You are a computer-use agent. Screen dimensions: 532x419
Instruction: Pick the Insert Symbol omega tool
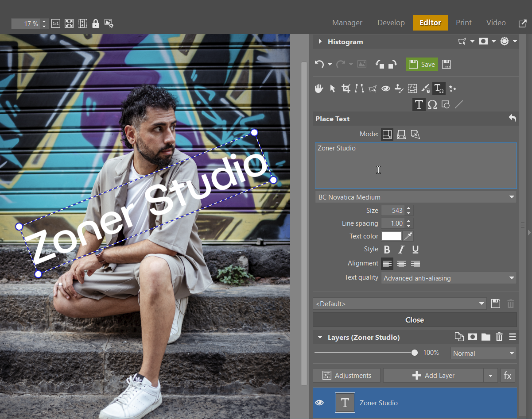click(432, 105)
